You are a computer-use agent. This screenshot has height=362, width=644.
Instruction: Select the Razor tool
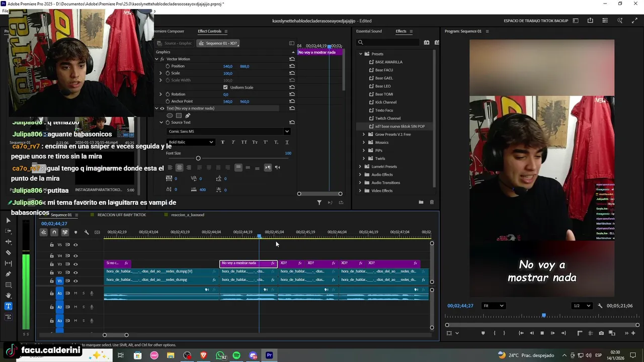(8, 252)
